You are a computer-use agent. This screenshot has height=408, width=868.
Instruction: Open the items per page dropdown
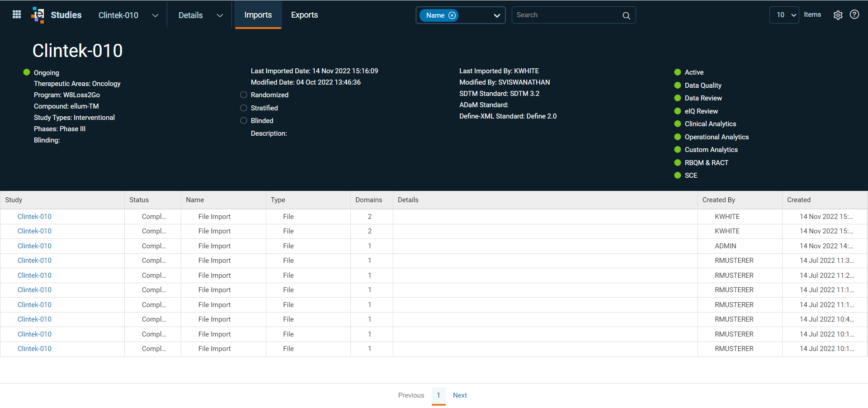point(784,15)
